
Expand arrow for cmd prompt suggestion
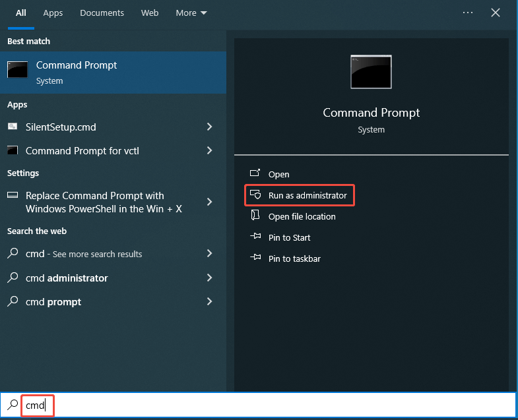(x=209, y=301)
